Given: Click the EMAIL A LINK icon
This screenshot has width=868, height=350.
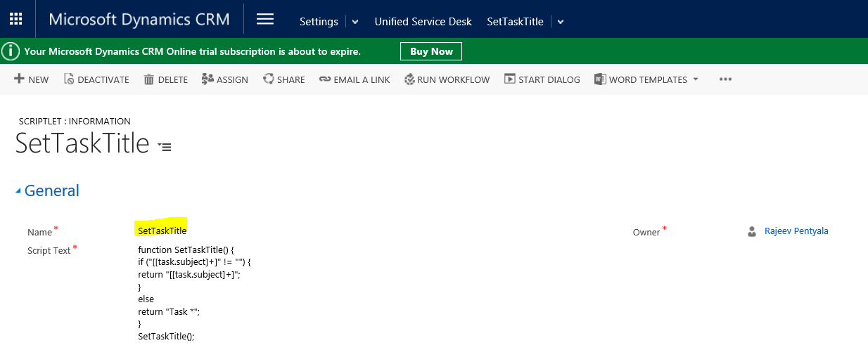Looking at the screenshot, I should pos(324,79).
